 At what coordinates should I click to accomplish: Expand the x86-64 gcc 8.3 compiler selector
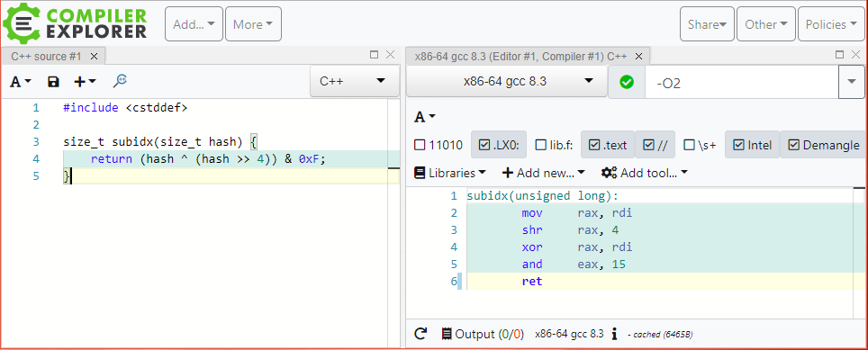pos(507,82)
